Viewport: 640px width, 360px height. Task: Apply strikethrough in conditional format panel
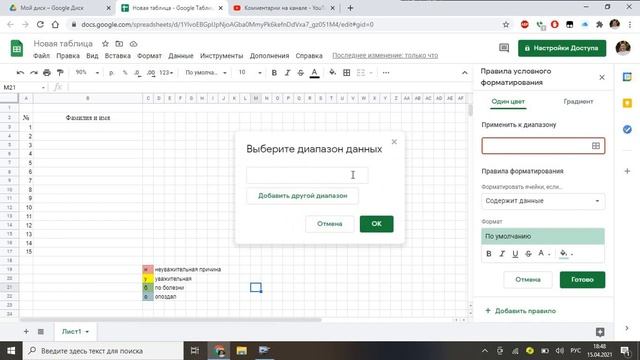point(528,254)
